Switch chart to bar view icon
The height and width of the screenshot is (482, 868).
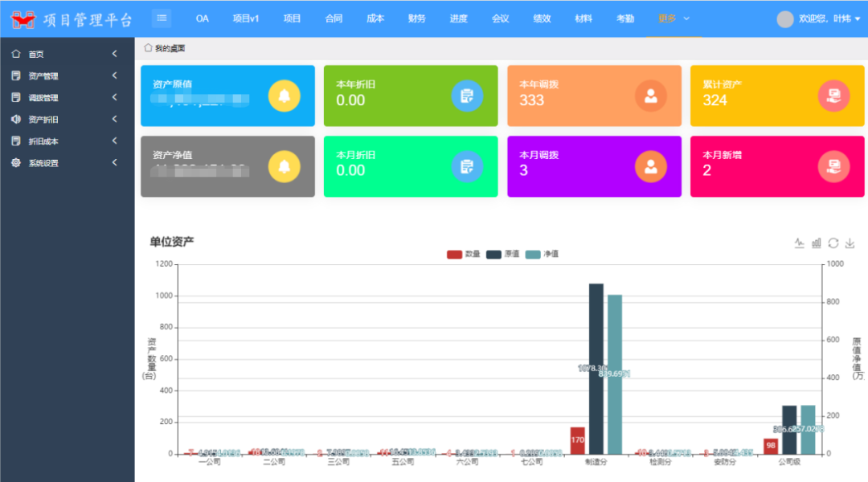pyautogui.click(x=817, y=243)
